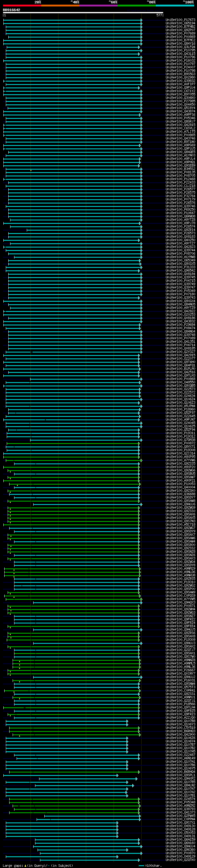Select label UniRef100_Q39832

click(180, 81)
